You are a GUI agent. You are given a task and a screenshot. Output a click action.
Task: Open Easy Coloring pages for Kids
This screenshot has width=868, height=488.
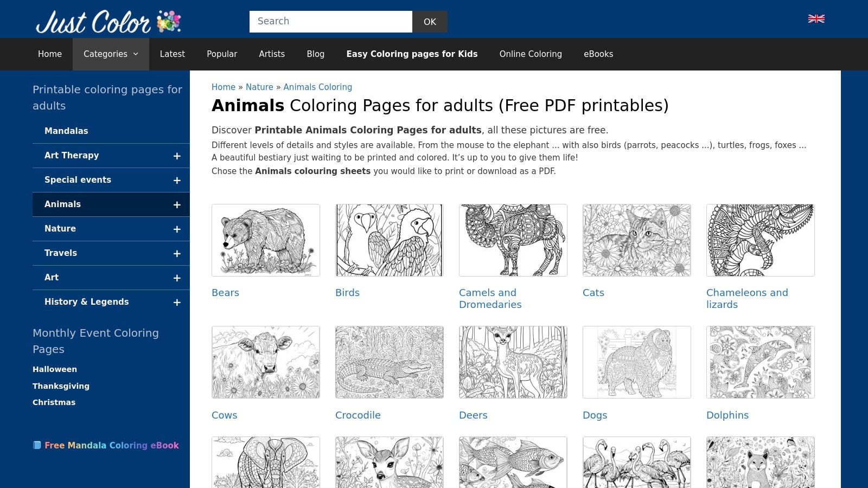412,54
